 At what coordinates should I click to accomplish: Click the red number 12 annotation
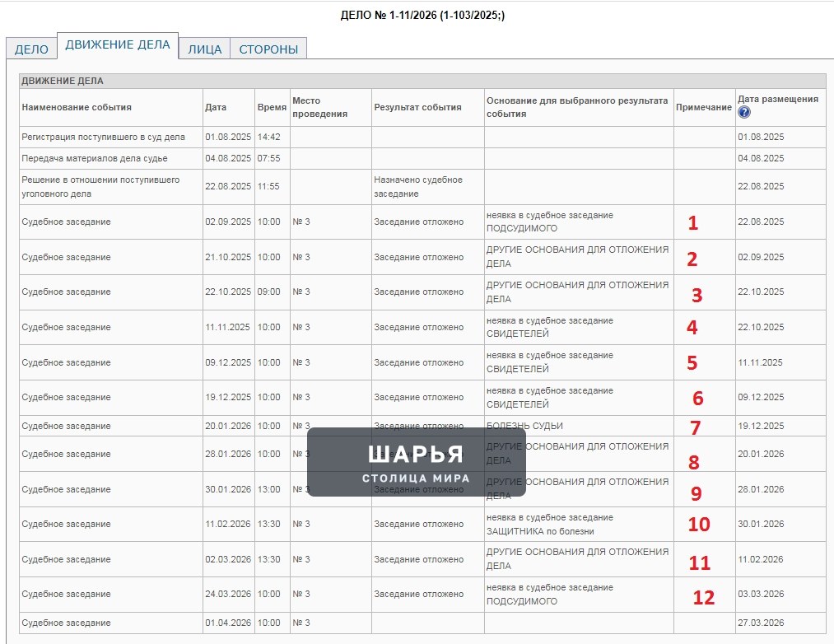703,598
